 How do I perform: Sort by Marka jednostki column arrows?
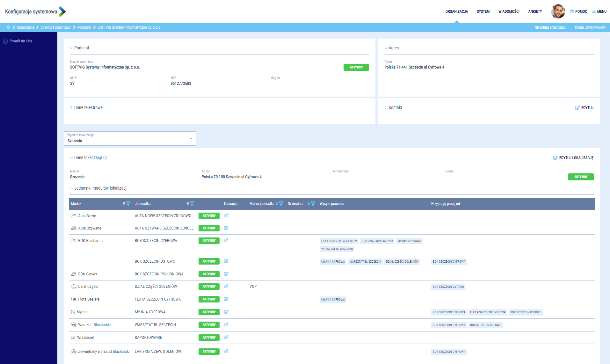point(277,204)
